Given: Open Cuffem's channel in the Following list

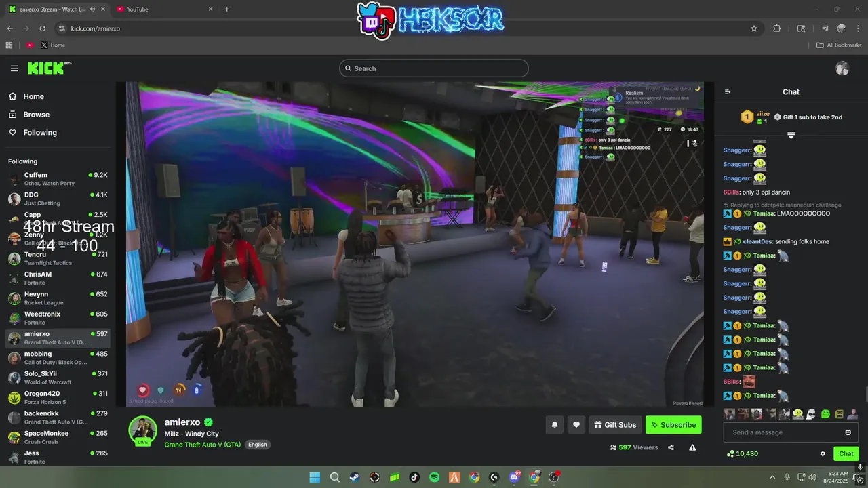Looking at the screenshot, I should click(x=58, y=179).
